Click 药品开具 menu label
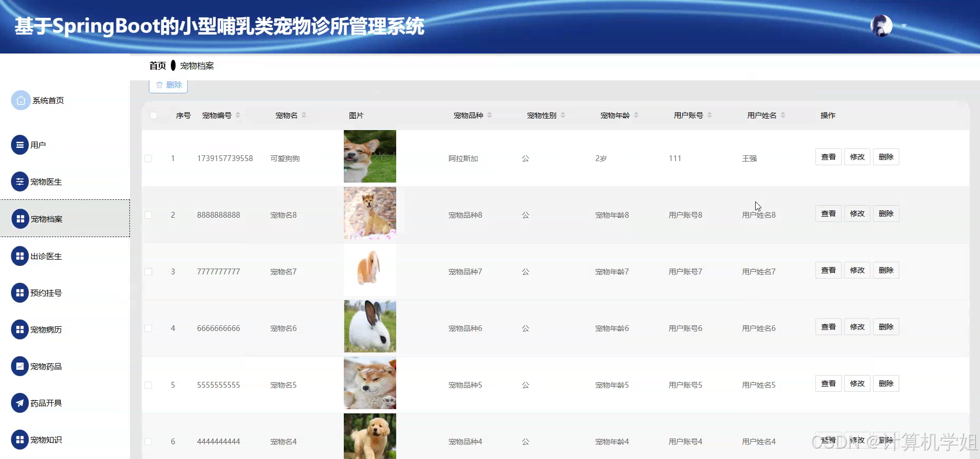This screenshot has height=459, width=980. [x=46, y=403]
